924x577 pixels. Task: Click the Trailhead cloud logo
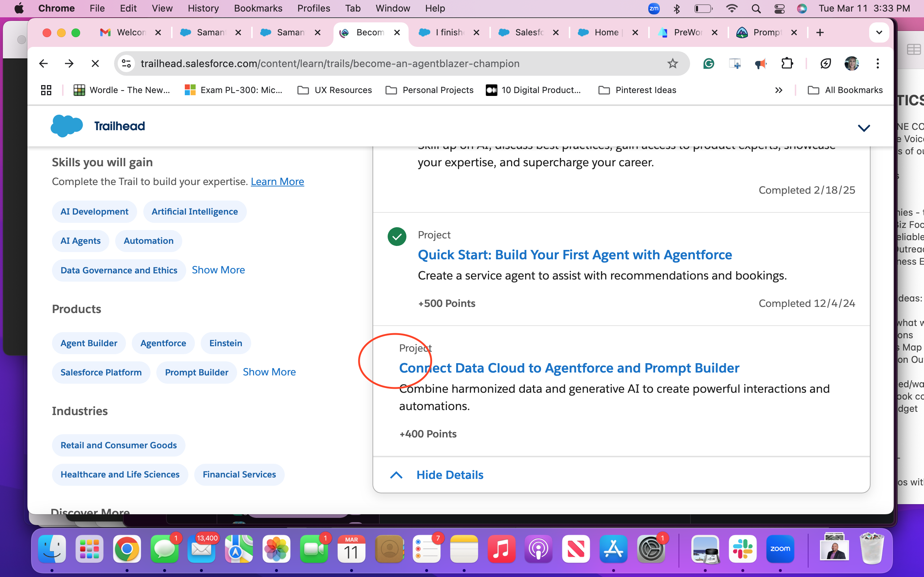point(67,126)
